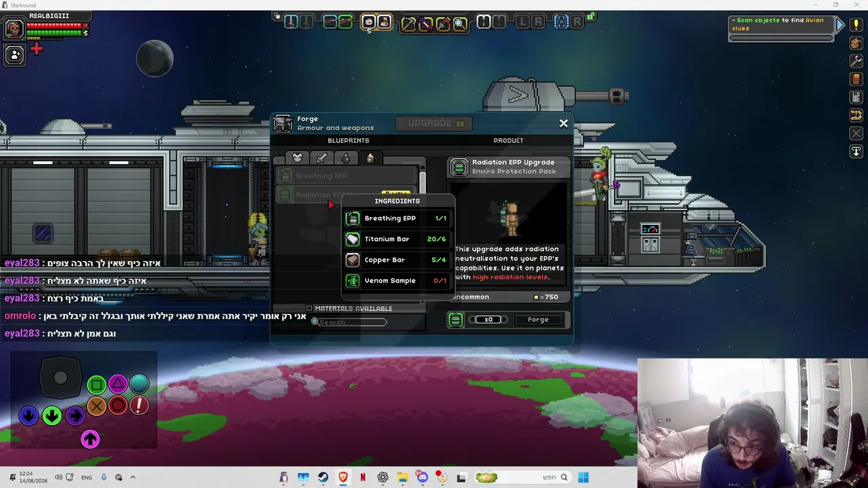
Task: Select the first hotbar sword slot
Action: pyautogui.click(x=291, y=22)
